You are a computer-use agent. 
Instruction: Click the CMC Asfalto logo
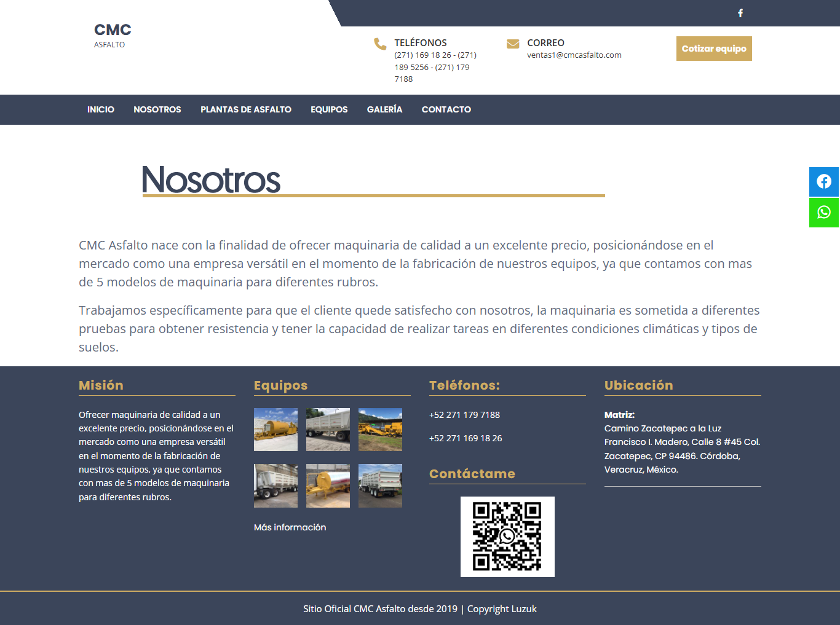[113, 35]
